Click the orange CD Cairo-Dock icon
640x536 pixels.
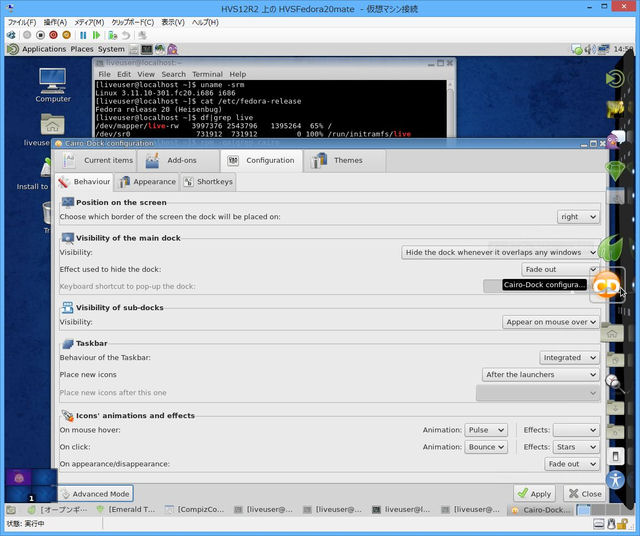coord(606,285)
